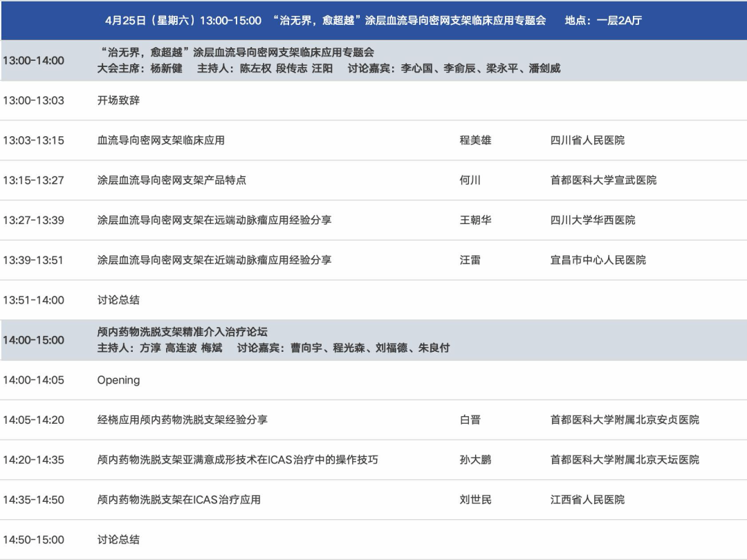Image resolution: width=747 pixels, height=560 pixels.
Task: Select the 13:00-13:03 time cell
Action: coord(33,100)
